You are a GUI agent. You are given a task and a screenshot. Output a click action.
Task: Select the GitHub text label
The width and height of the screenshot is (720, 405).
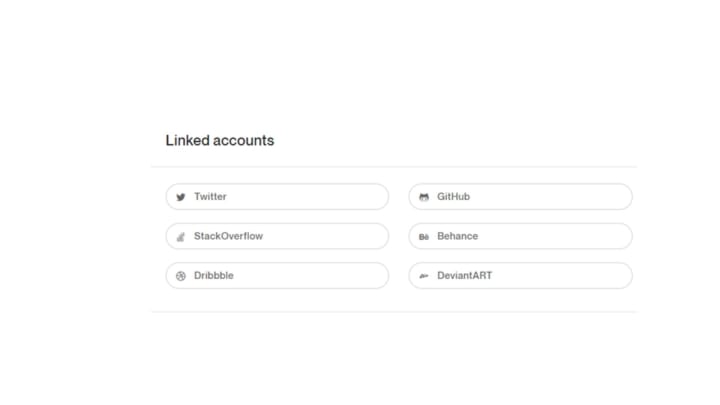coord(453,197)
